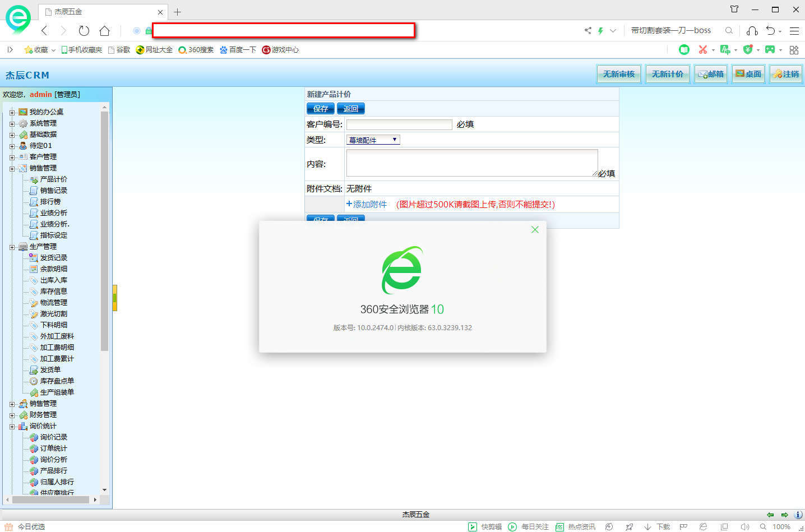Click the 快剪辑 status bar item
The image size is (805, 532).
[x=485, y=527]
